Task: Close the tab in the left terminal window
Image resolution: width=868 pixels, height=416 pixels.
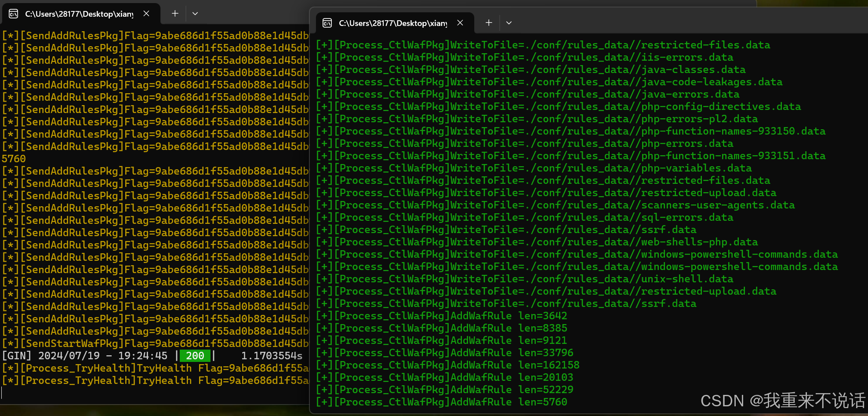Action: point(146,14)
